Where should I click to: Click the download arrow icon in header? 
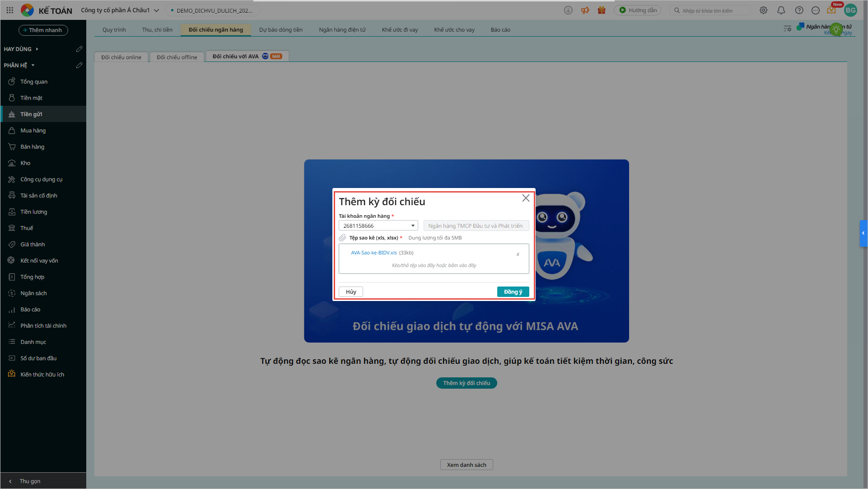[568, 10]
